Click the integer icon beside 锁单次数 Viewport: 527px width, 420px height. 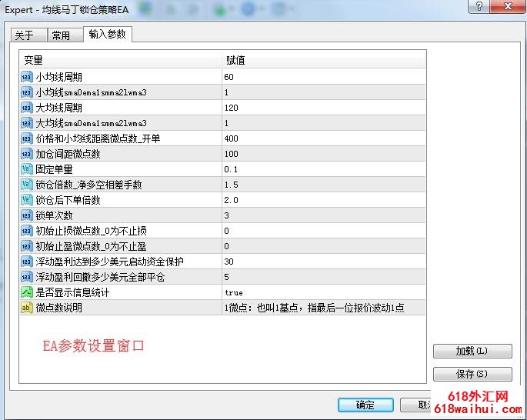click(27, 215)
